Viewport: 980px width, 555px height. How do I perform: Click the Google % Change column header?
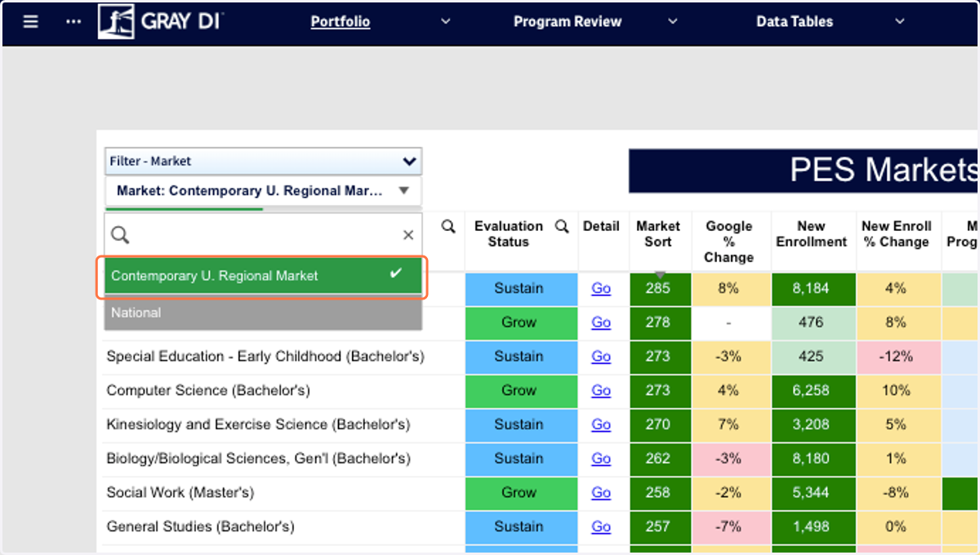[729, 242]
